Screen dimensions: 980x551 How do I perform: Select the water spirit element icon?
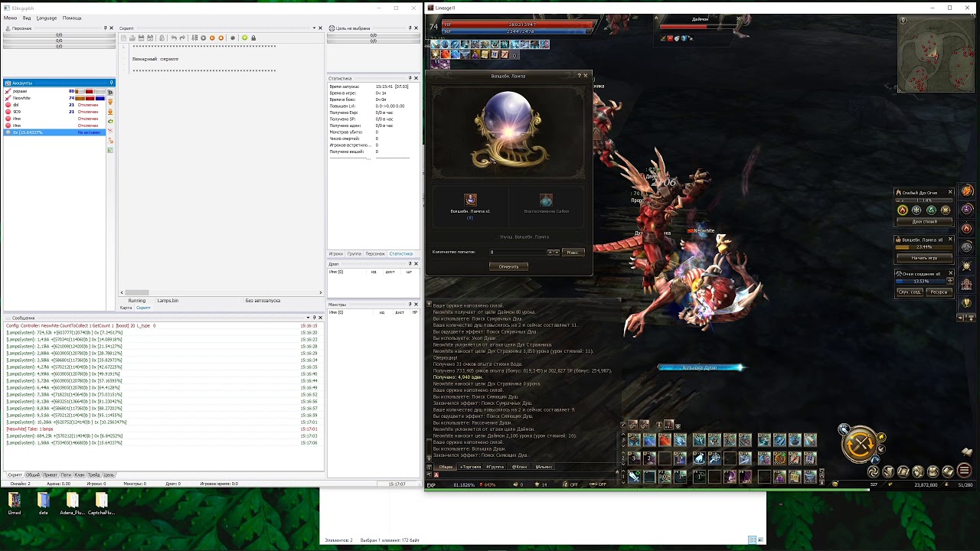(916, 210)
